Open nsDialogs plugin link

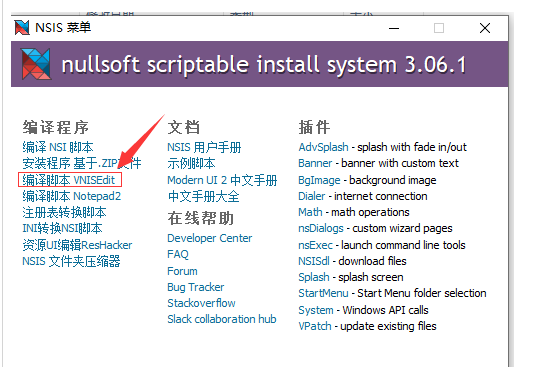point(321,228)
